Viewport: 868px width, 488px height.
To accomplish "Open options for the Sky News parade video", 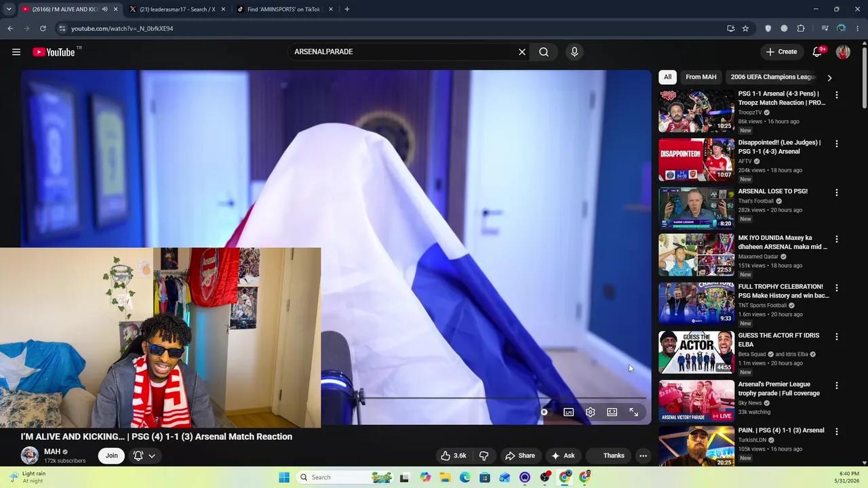I will (836, 386).
